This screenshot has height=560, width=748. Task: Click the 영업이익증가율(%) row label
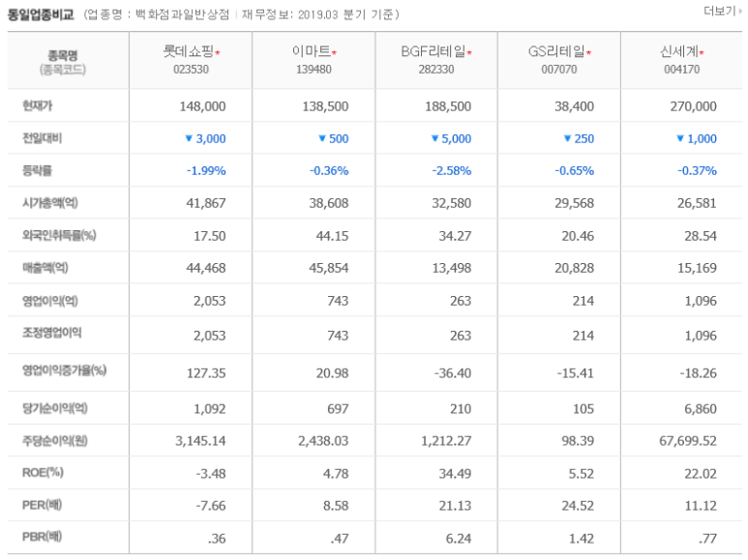[x=65, y=370]
